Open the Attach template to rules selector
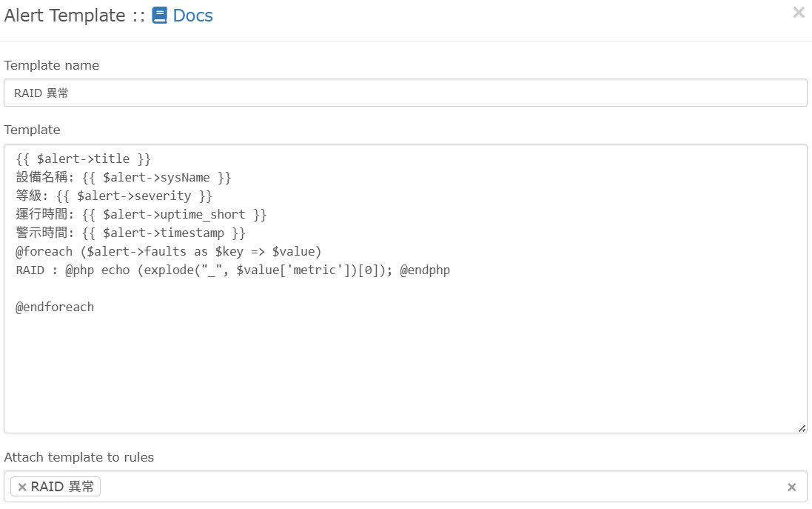This screenshot has height=509, width=812. tap(444, 487)
